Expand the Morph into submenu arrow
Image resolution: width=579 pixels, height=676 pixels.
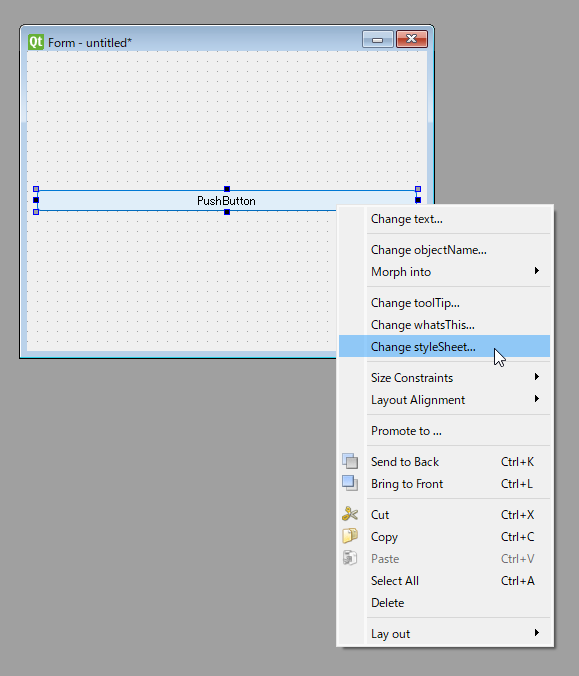pos(537,271)
